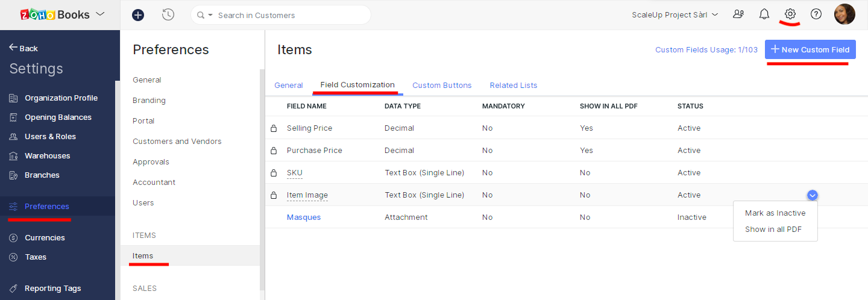Open the search scope dropdown arrow
The width and height of the screenshot is (868, 300).
point(210,15)
